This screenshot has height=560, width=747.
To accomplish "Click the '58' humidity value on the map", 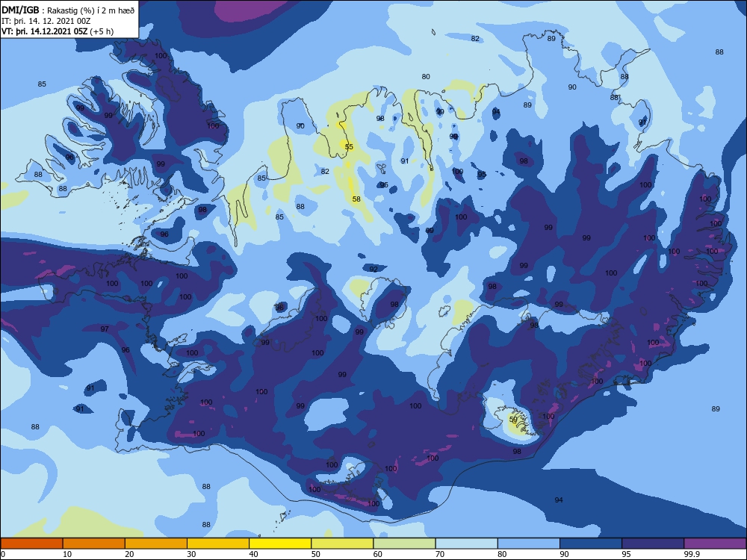I will pos(356,199).
